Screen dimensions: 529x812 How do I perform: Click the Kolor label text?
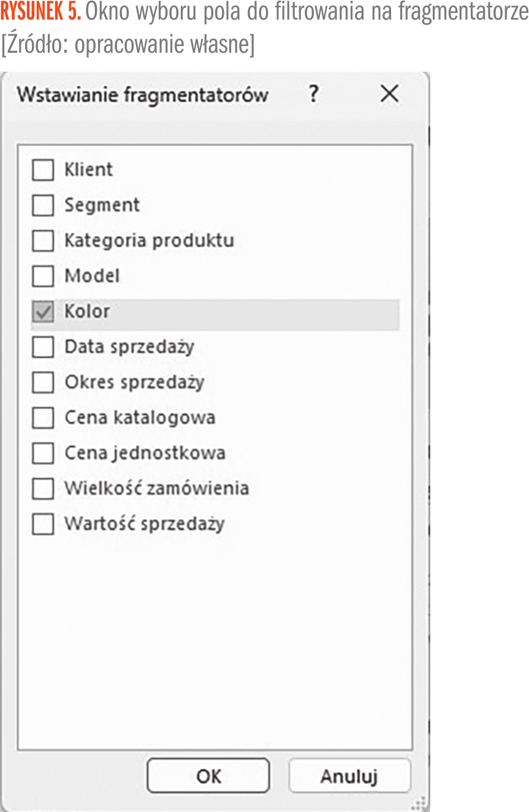pos(87,312)
